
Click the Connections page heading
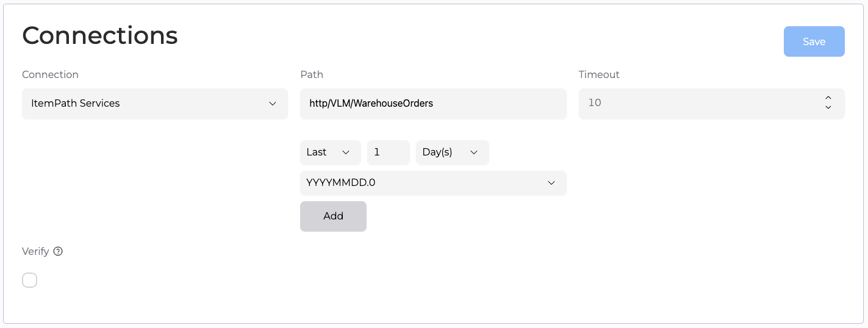point(100,35)
